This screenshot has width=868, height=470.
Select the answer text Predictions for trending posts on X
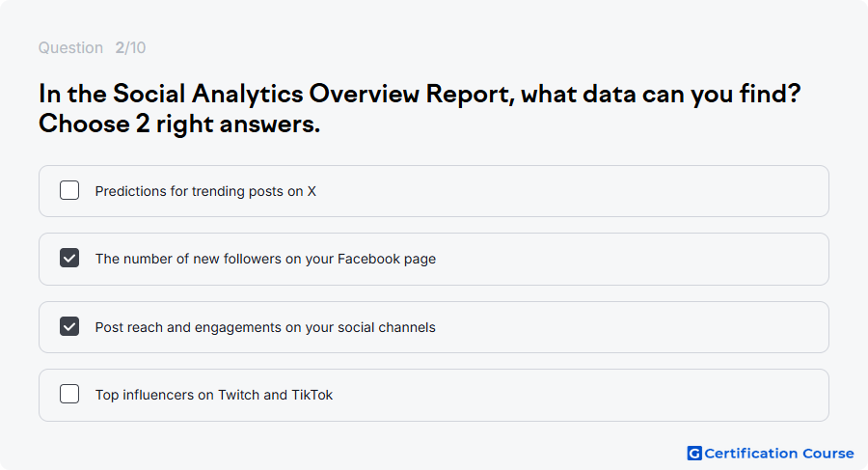pyautogui.click(x=205, y=191)
